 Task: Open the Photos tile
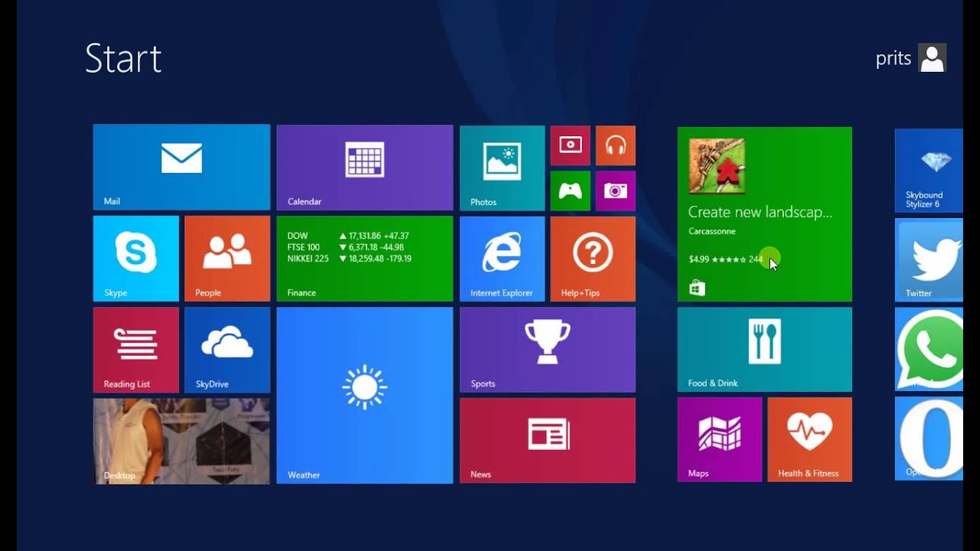point(502,168)
